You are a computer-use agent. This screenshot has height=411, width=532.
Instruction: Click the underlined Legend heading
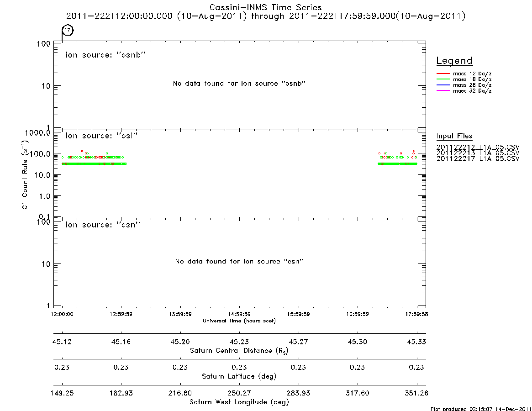click(454, 61)
